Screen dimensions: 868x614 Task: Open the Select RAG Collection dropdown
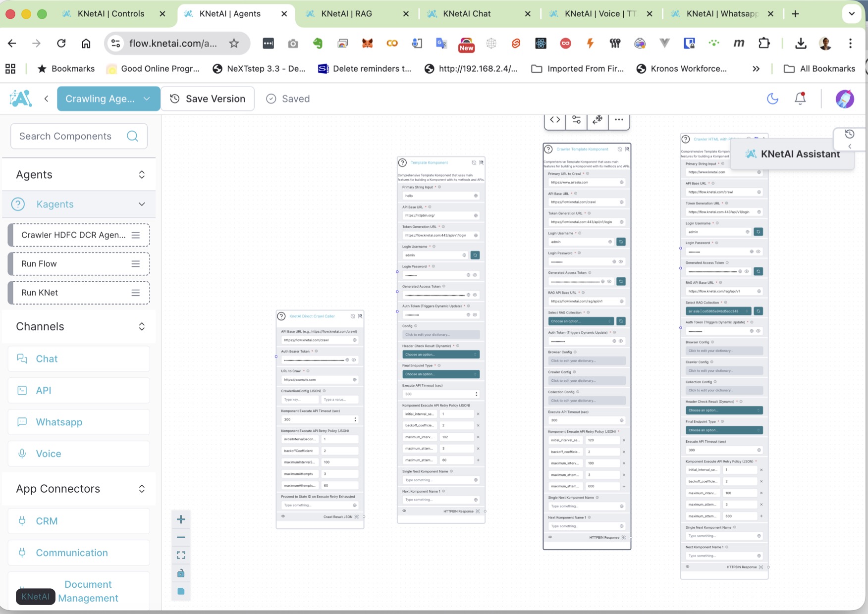tap(581, 321)
